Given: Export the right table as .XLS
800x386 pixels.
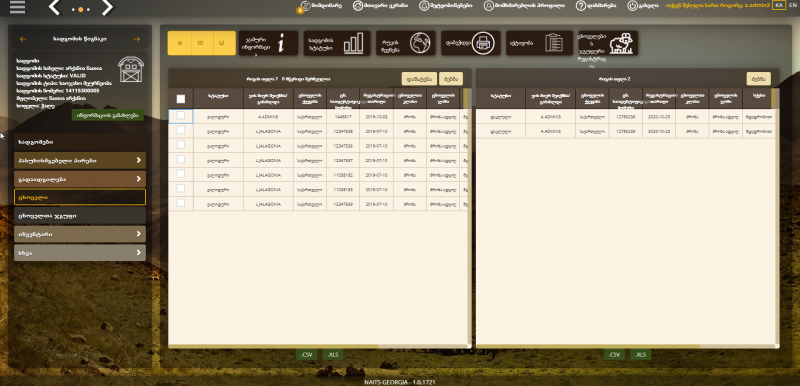Looking at the screenshot, I should (x=640, y=354).
